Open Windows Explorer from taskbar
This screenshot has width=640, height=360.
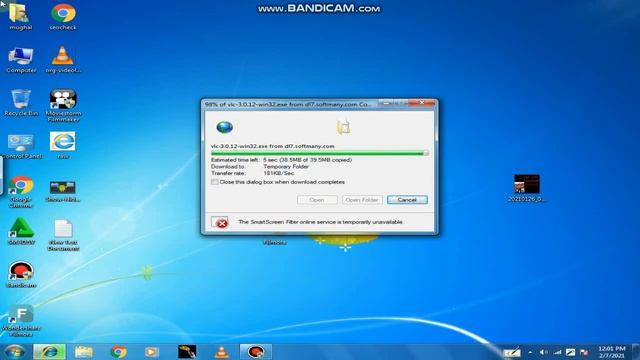coord(84,351)
